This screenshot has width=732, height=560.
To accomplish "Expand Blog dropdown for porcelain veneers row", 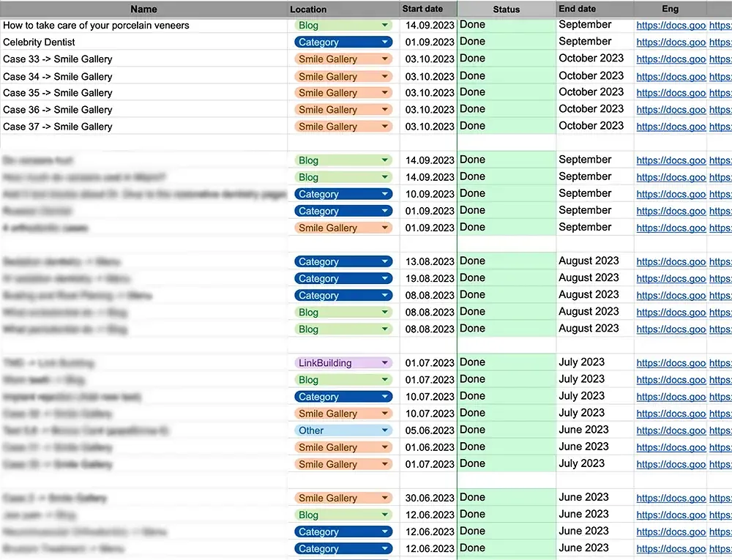I will click(385, 26).
